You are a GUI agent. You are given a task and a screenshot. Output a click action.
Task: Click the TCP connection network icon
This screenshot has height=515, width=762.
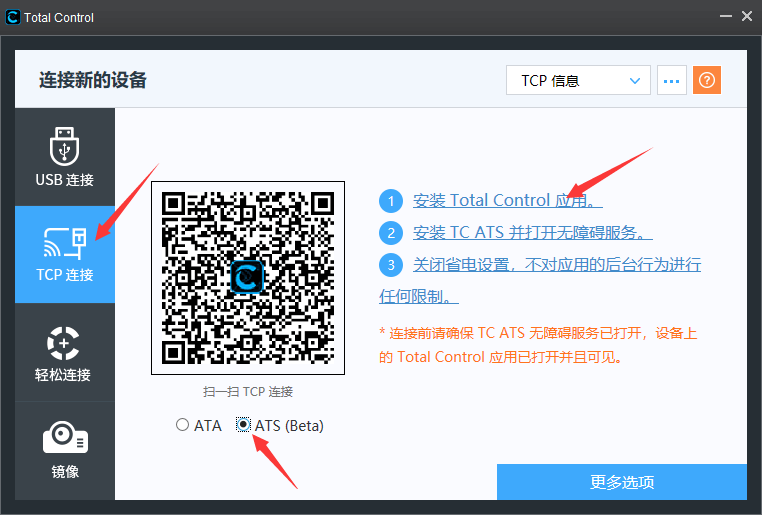pos(65,242)
